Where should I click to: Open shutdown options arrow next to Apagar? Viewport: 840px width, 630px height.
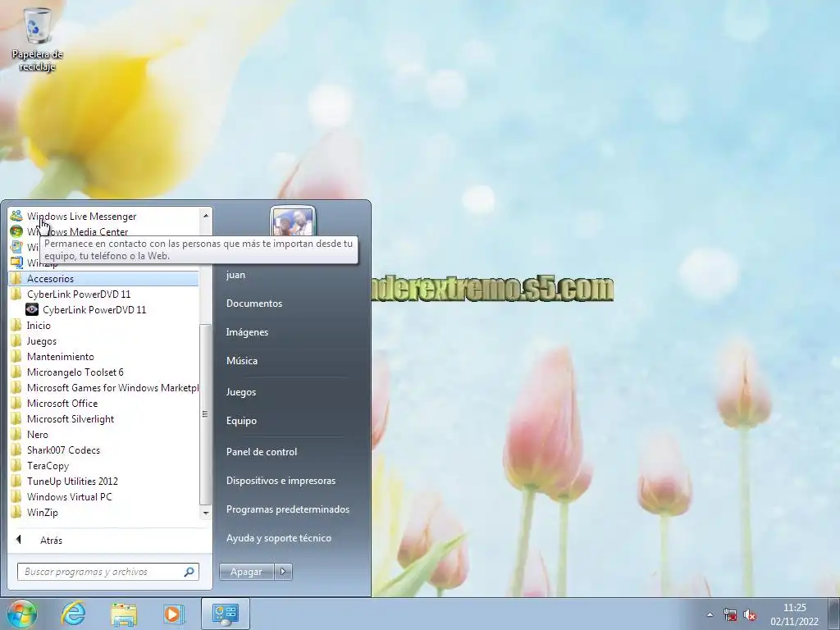(x=283, y=572)
